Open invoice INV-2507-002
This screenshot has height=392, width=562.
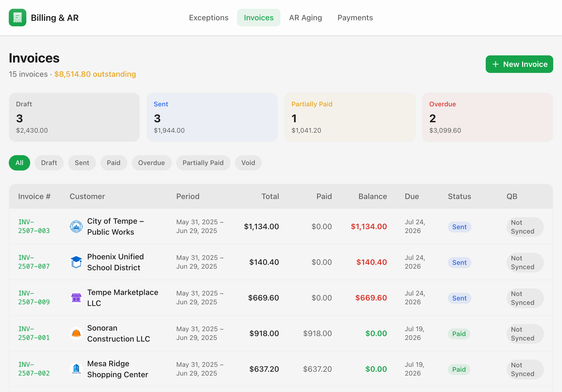tap(34, 369)
